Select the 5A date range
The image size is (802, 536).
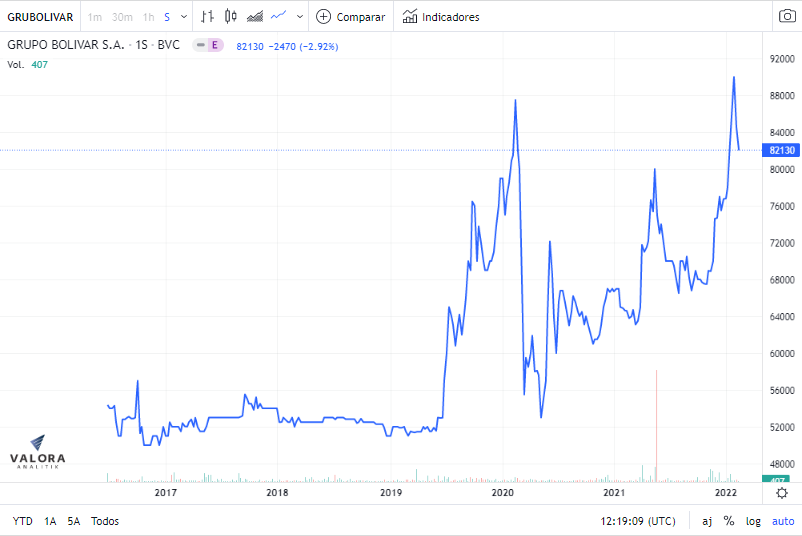pyautogui.click(x=74, y=521)
